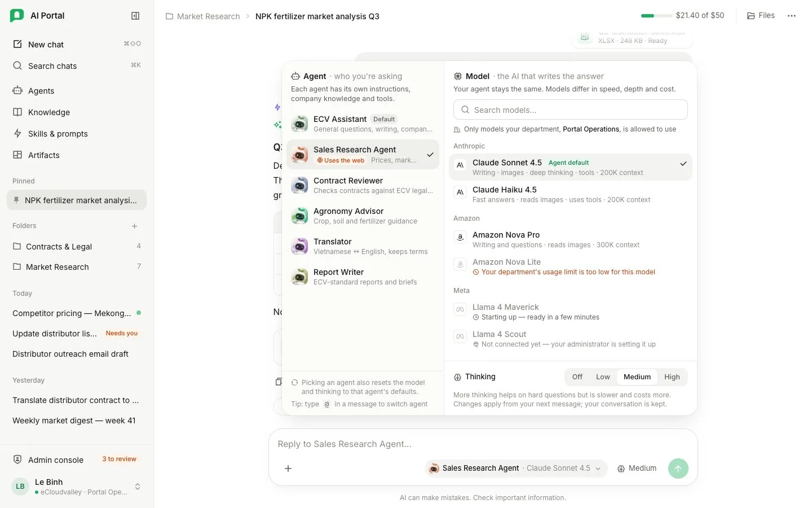Click the $21.40 of $50 usage bar
Screen dimensions: 812x508
[682, 16]
